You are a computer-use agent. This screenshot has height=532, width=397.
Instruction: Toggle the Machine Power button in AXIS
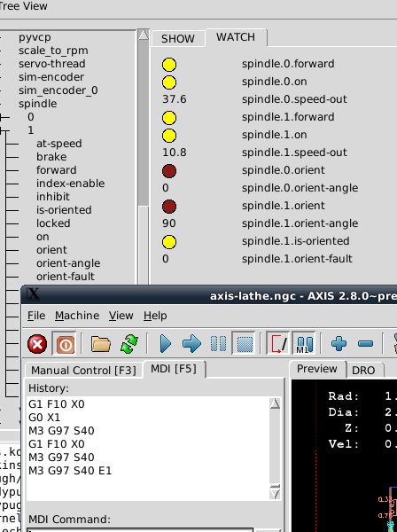[x=65, y=344]
